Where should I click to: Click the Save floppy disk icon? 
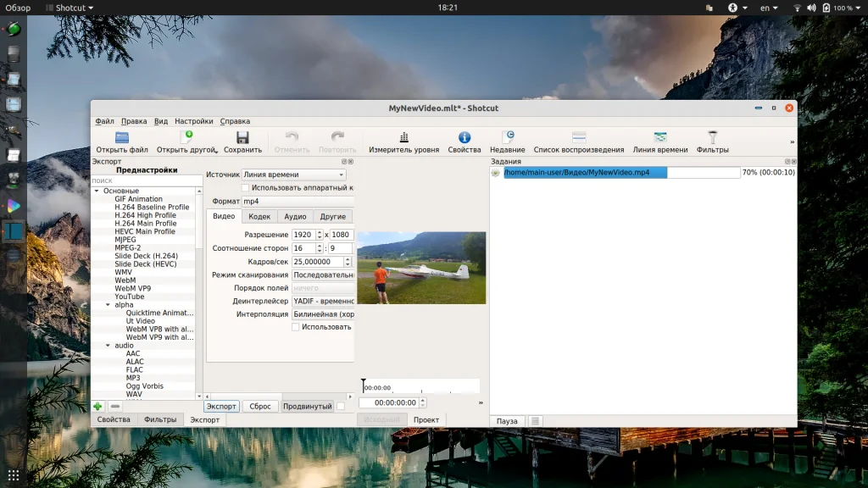point(242,137)
